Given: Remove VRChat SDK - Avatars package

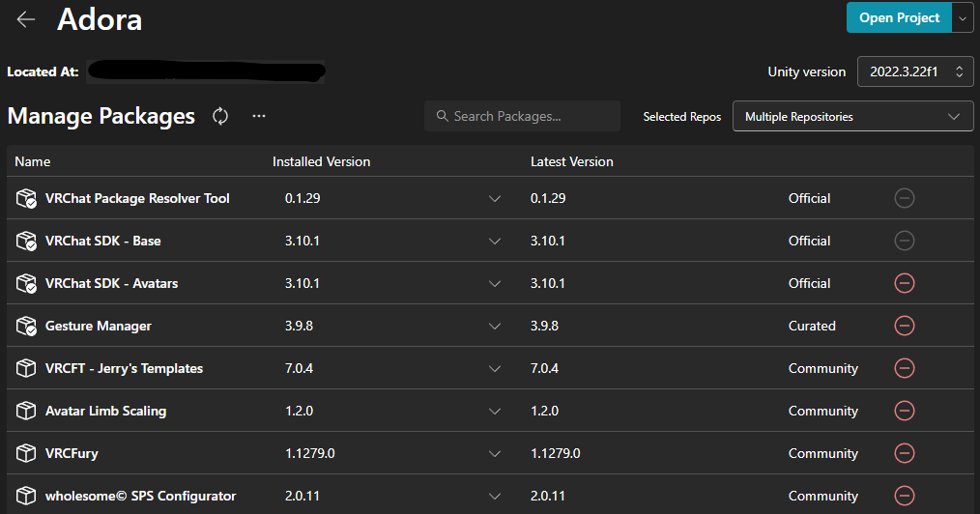Looking at the screenshot, I should pyautogui.click(x=905, y=283).
